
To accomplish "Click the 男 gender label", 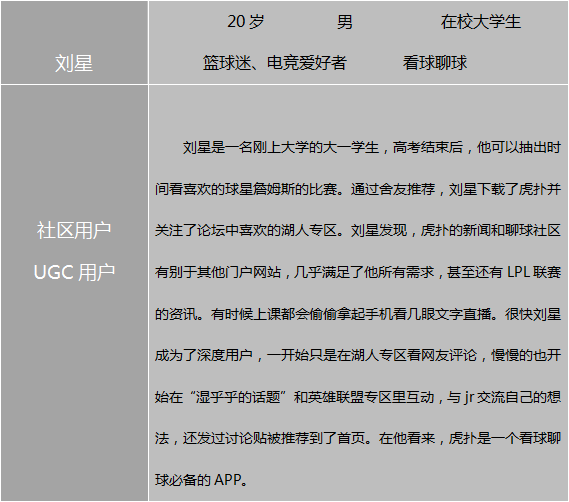I will (x=344, y=22).
